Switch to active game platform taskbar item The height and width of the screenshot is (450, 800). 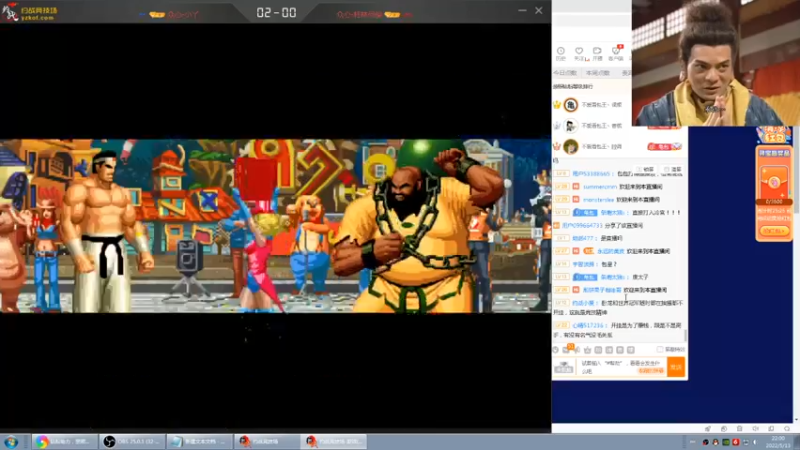(x=334, y=441)
